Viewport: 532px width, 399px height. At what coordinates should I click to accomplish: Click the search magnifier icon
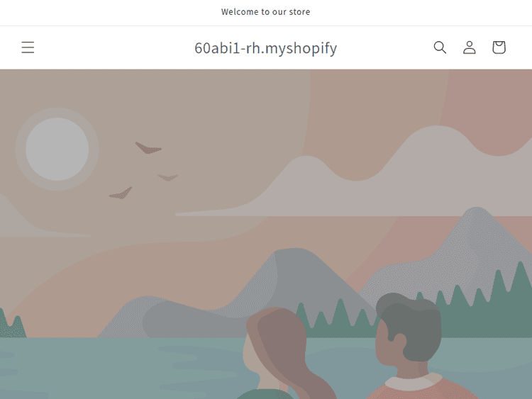[x=440, y=47]
